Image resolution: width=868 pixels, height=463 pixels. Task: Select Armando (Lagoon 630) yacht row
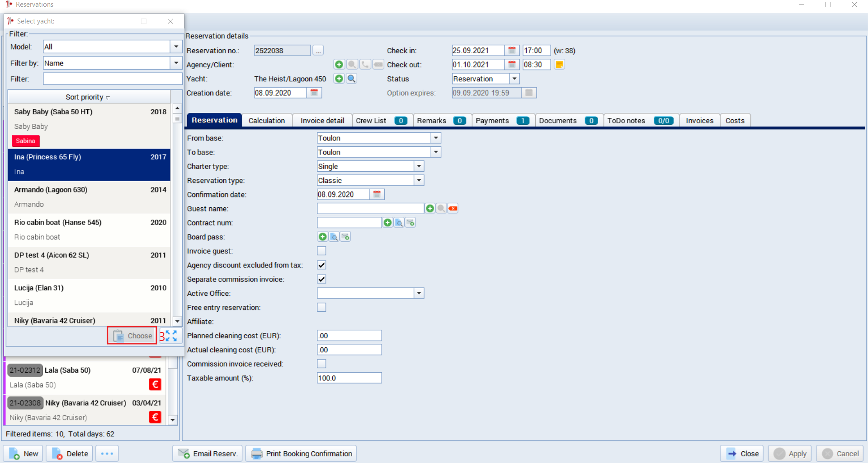89,197
